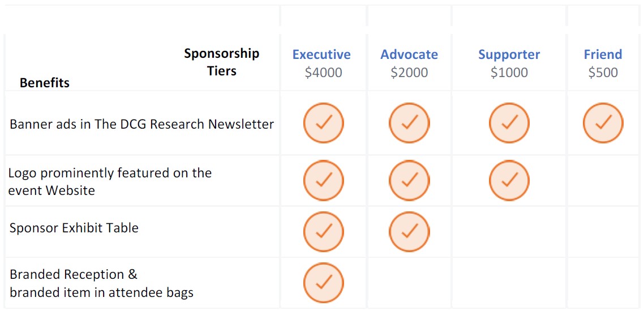Click the Sponsor Exhibit Table row label
The image size is (644, 310).
pos(74,228)
